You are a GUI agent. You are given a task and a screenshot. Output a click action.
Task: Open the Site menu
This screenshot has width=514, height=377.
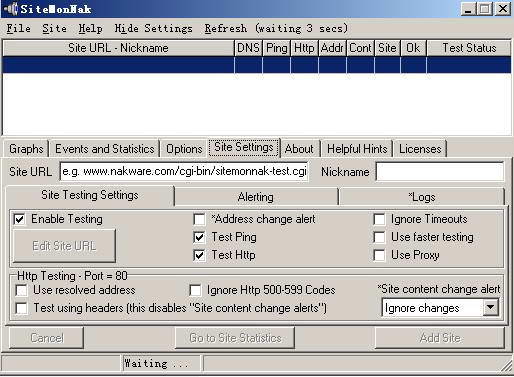tap(54, 28)
